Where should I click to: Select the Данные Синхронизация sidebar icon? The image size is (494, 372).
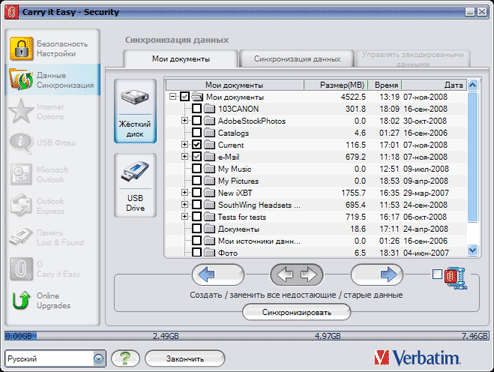(21, 80)
